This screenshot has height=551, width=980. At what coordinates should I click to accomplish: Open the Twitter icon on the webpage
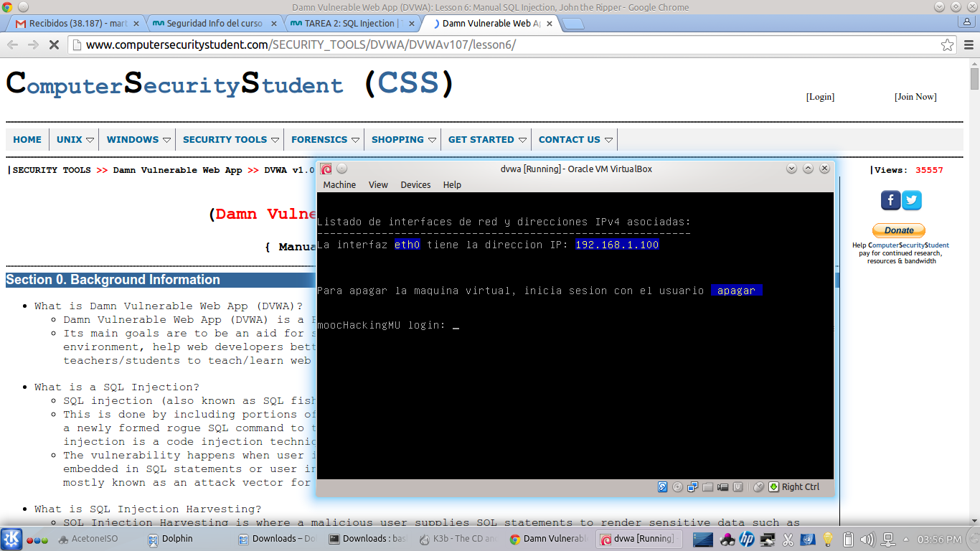click(x=912, y=200)
